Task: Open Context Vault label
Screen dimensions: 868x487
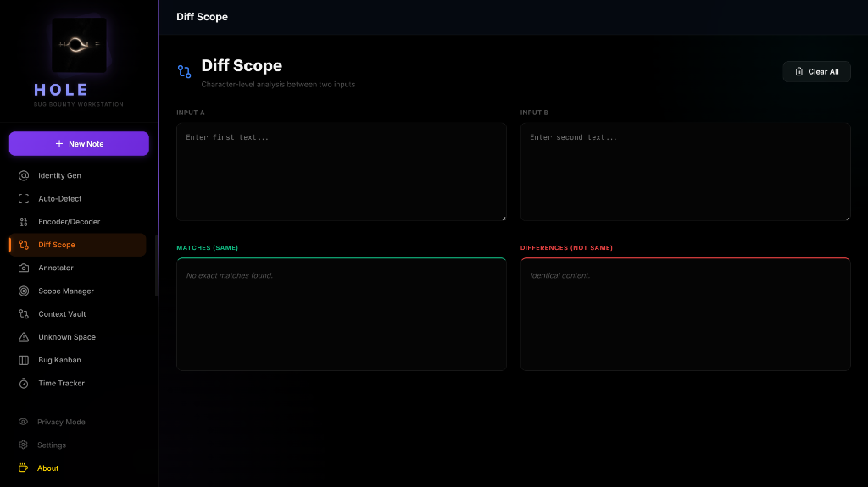Action: click(62, 313)
